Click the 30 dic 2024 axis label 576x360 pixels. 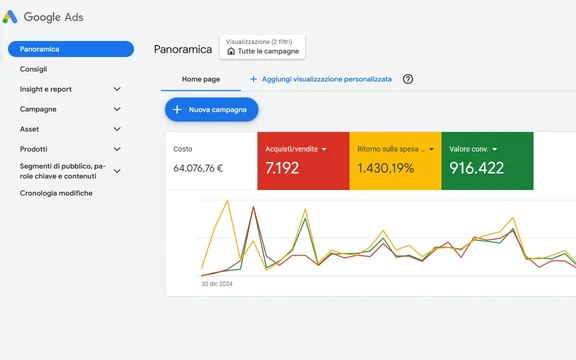click(x=217, y=284)
